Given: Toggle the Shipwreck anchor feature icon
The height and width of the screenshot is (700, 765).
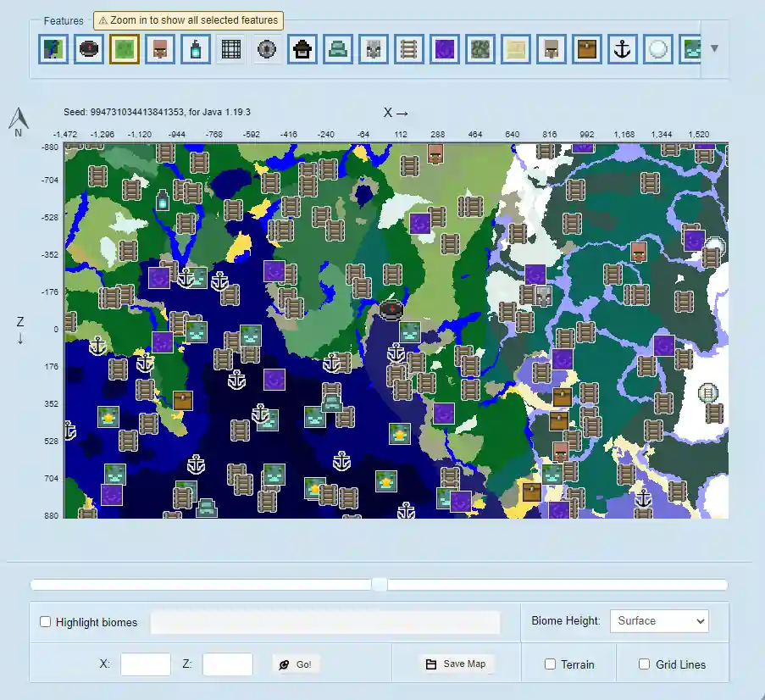Looking at the screenshot, I should (x=623, y=49).
